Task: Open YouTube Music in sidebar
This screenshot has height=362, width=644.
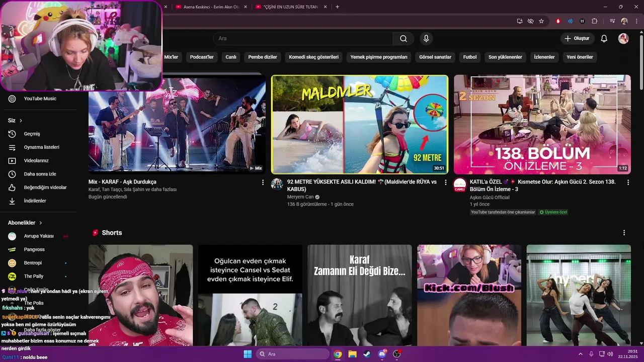Action: point(40,99)
